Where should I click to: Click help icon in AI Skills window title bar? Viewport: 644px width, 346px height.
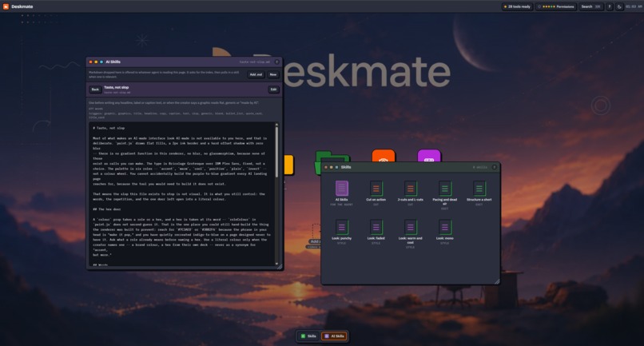point(276,62)
